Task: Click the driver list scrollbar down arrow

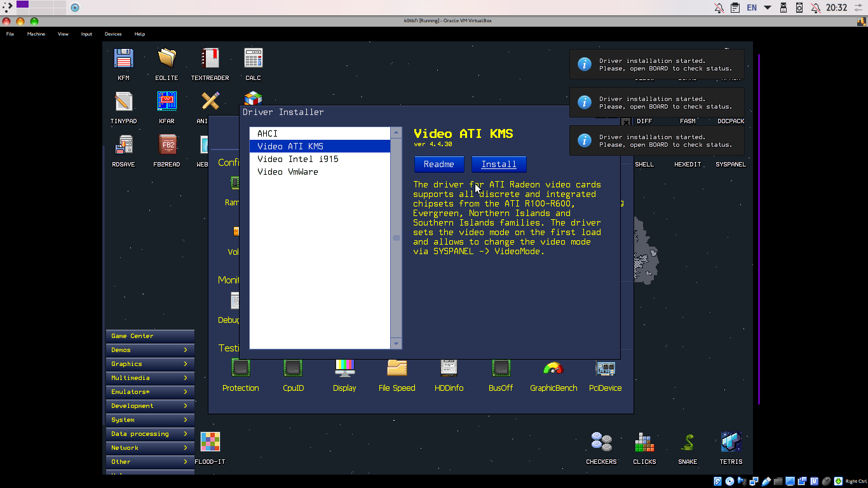Action: coord(397,344)
